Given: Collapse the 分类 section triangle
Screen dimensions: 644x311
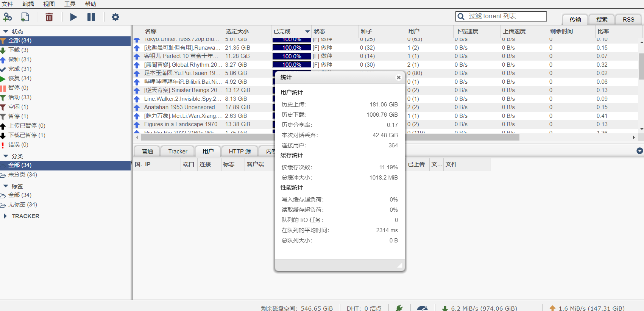Looking at the screenshot, I should point(6,156).
